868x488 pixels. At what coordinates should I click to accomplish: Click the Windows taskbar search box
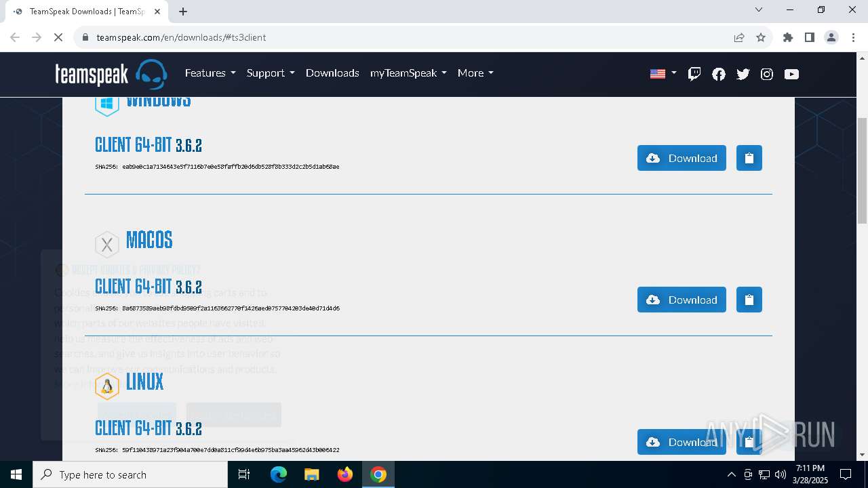[130, 474]
